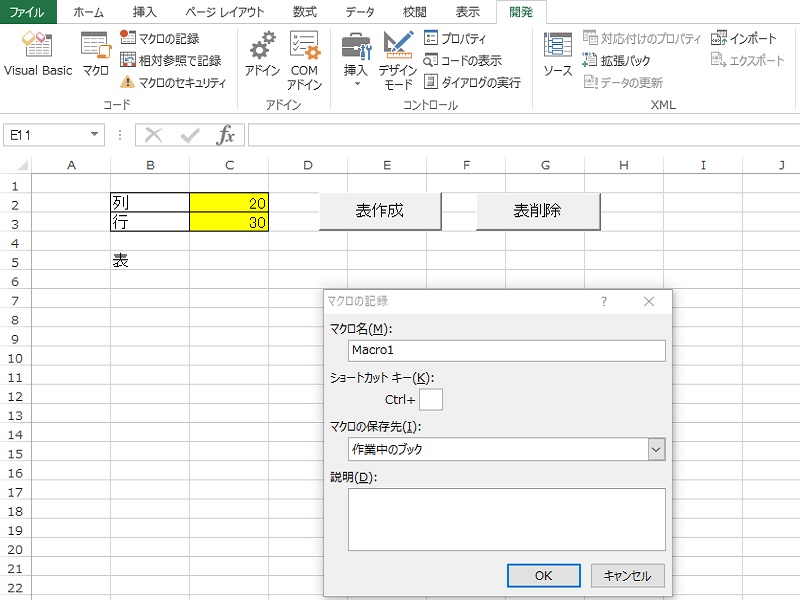Click the マクロ名 text field
The image size is (800, 600).
point(506,350)
